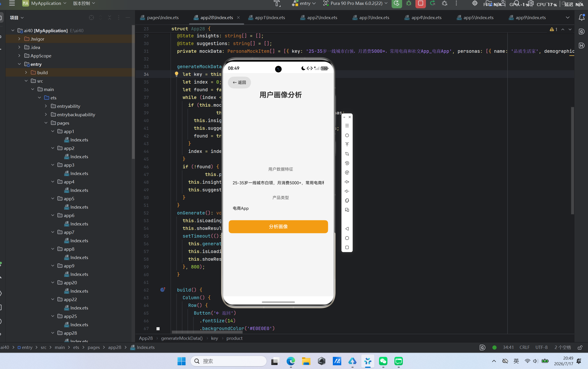Image resolution: width=588 pixels, height=369 pixels.
Task: Open project panel options dots
Action: point(118,18)
